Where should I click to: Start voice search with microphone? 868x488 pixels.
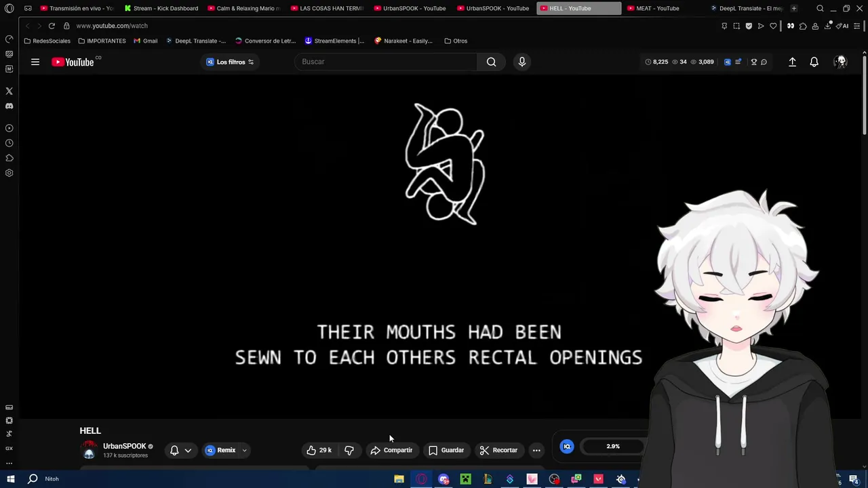pyautogui.click(x=521, y=62)
